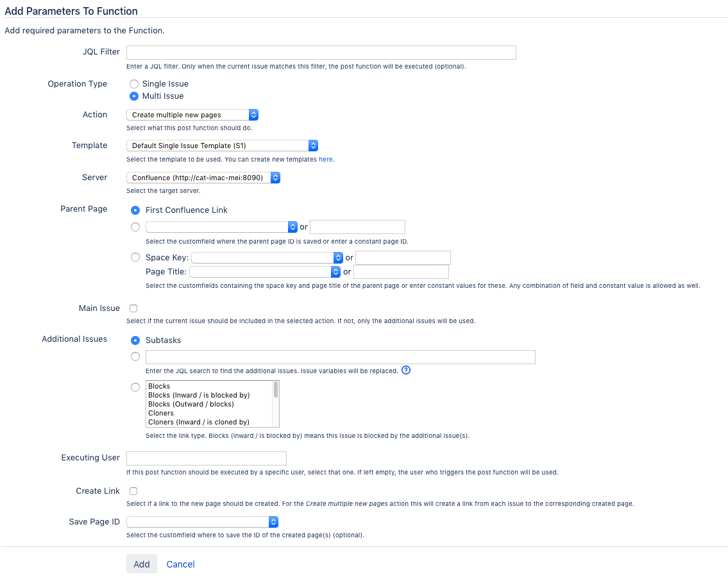Select the Space Key parent page option

pos(135,257)
